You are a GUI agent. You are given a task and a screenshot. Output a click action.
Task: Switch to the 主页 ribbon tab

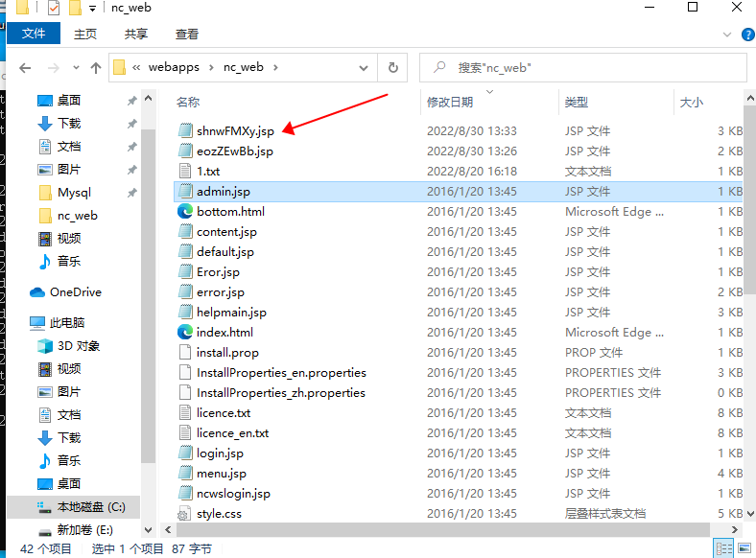tap(85, 34)
